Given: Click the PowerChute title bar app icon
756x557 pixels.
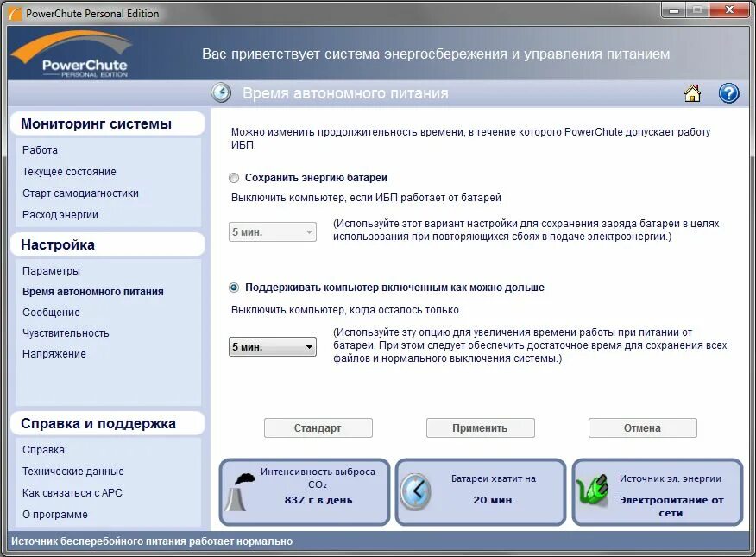Looking at the screenshot, I should pyautogui.click(x=16, y=13).
